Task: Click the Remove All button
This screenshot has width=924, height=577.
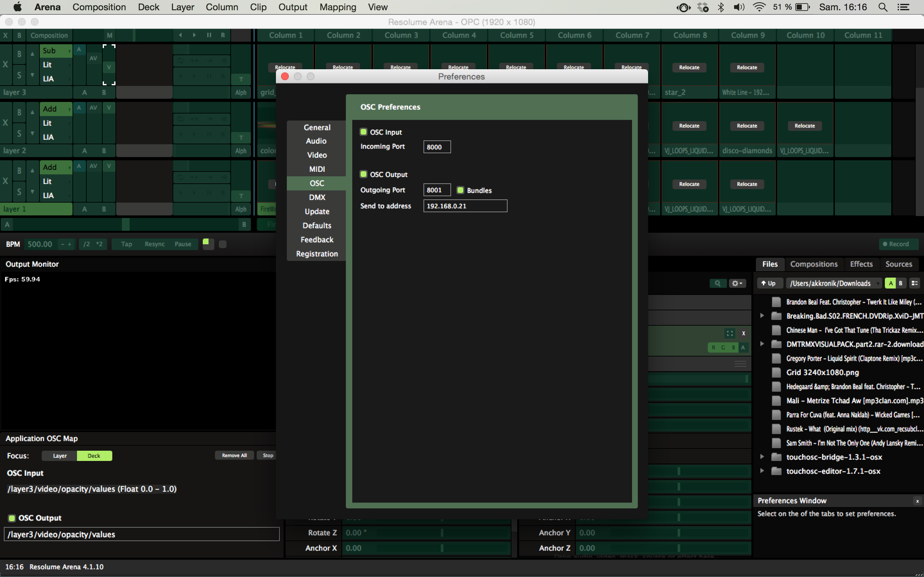Action: pos(234,455)
